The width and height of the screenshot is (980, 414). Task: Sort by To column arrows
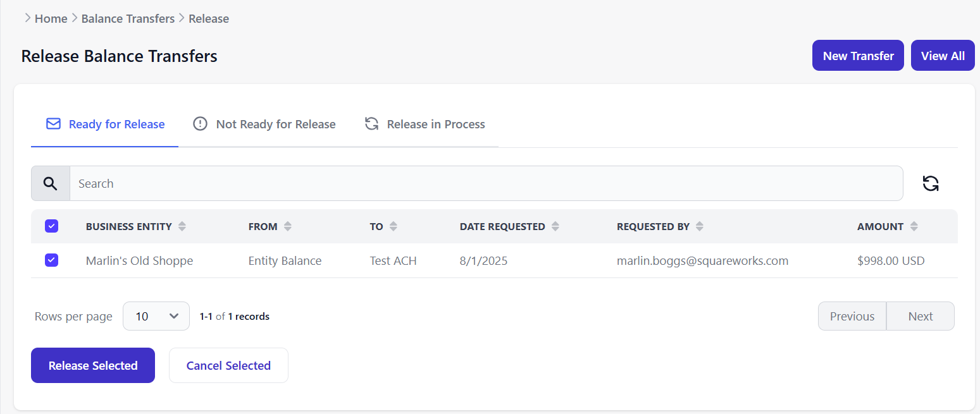(x=394, y=226)
